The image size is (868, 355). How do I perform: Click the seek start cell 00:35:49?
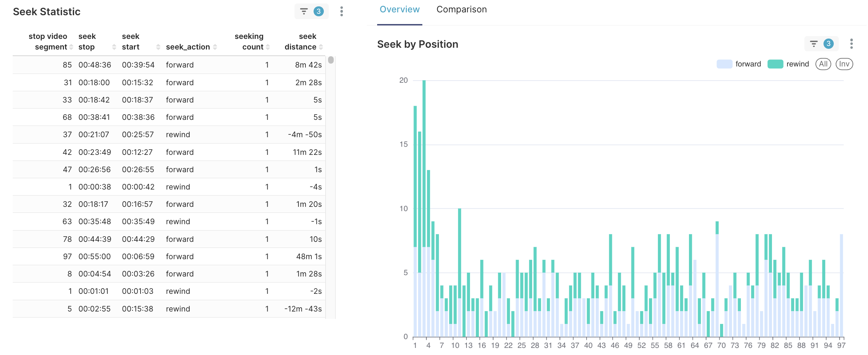pos(138,222)
